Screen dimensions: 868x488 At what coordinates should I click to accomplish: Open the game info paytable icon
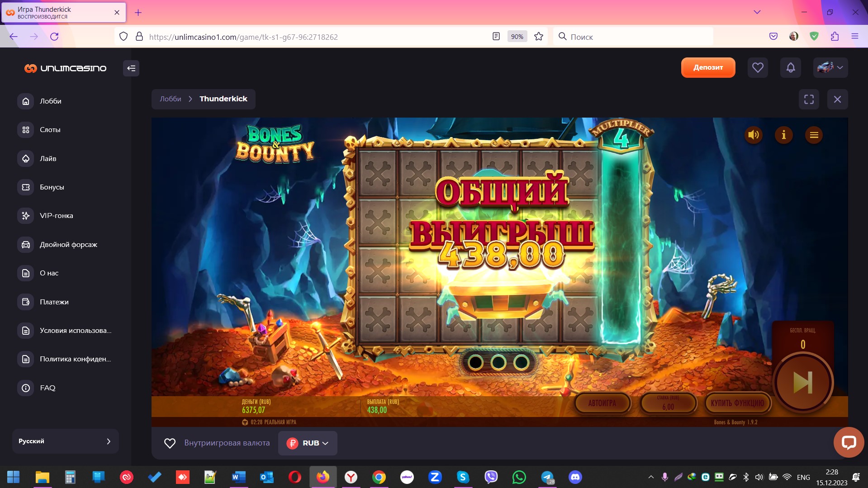pyautogui.click(x=783, y=135)
